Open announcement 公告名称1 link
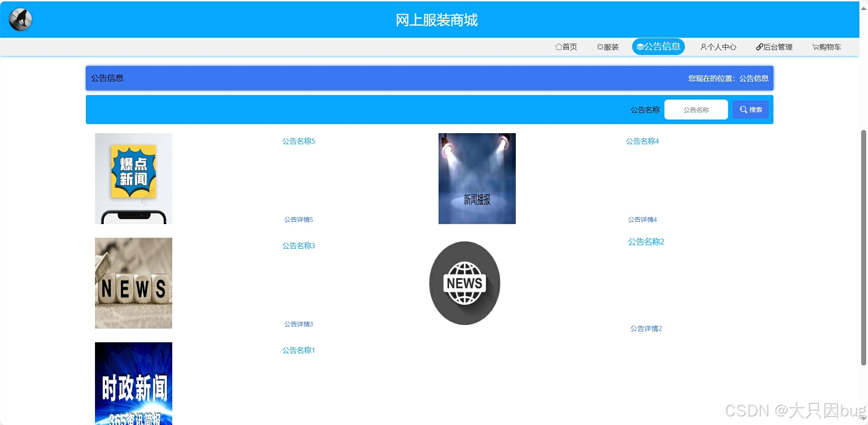 click(299, 350)
